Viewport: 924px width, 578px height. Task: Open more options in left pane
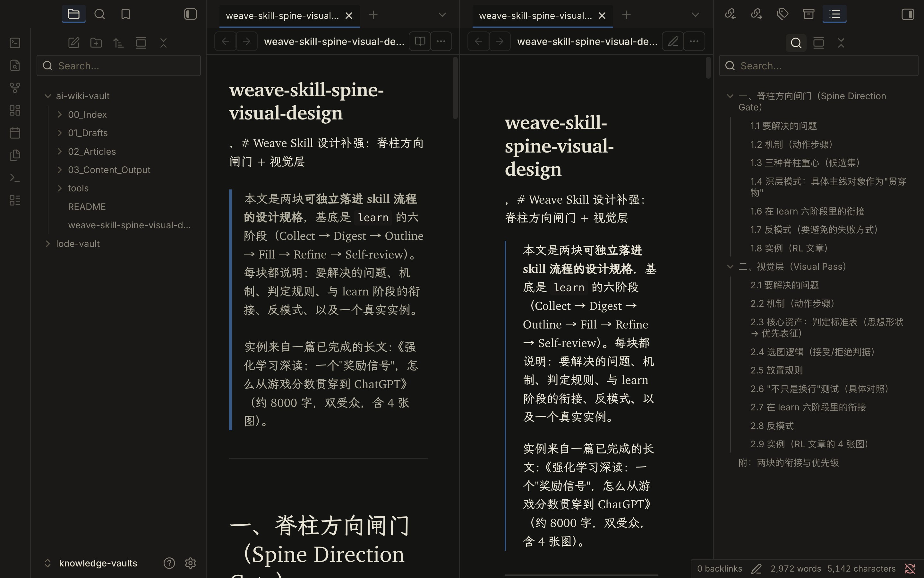coord(441,41)
